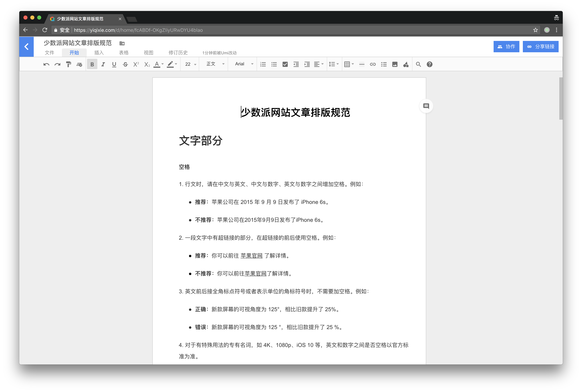The image size is (582, 392).
Task: Click the vertical scrollbar thumb
Action: 561,99
